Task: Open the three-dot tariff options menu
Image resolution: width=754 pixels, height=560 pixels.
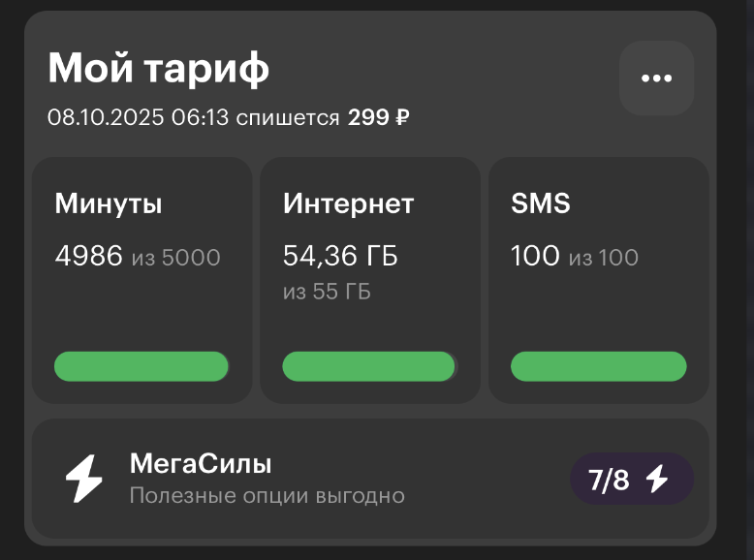Action: [656, 78]
